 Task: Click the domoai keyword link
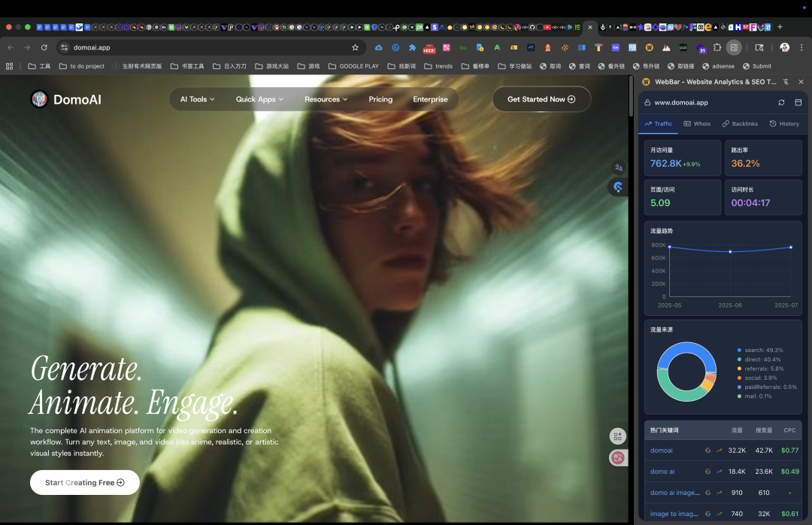(x=662, y=451)
